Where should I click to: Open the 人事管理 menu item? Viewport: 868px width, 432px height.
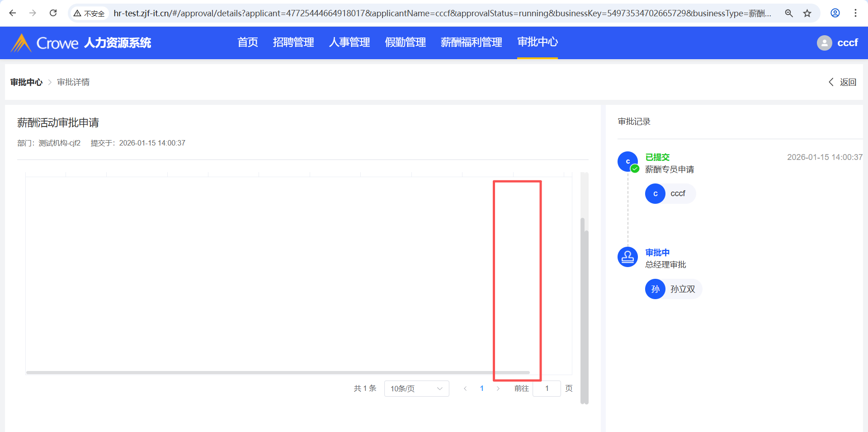(349, 42)
